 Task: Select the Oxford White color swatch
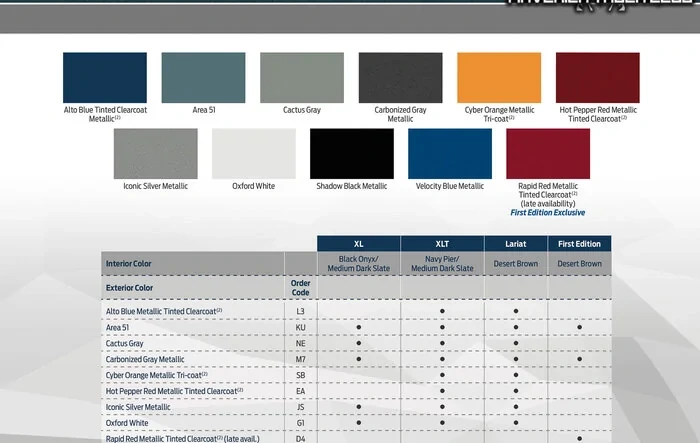(x=254, y=154)
